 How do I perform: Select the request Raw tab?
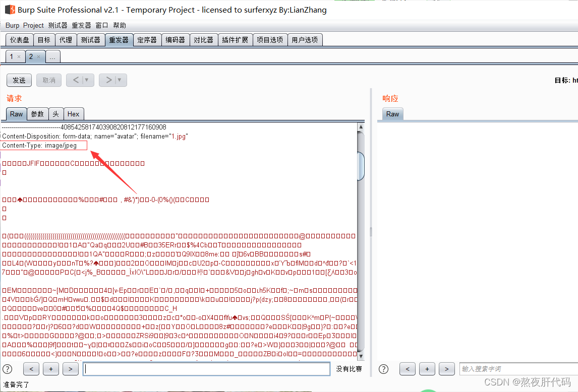tap(16, 114)
